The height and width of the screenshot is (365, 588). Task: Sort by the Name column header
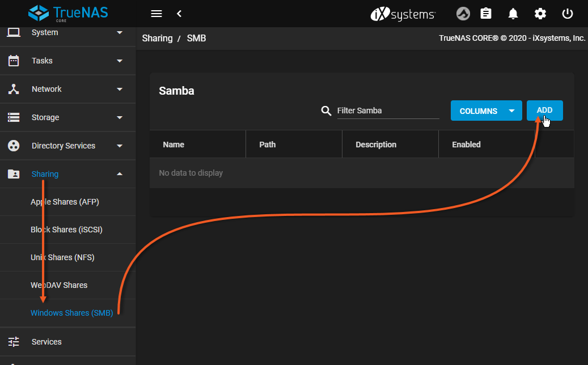pyautogui.click(x=174, y=145)
